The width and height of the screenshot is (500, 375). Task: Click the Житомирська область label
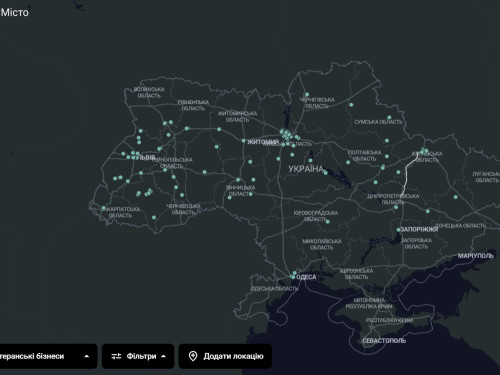(237, 117)
